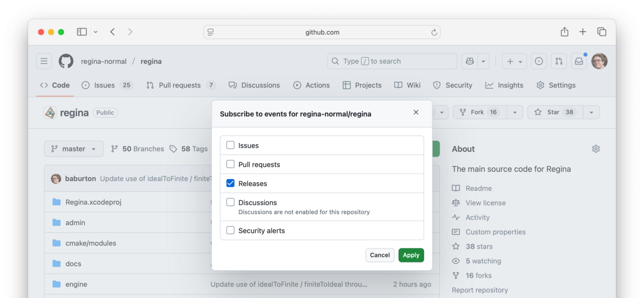Screen dimensions: 644x298
Task: Show Safari tab overview
Action: pos(602,32)
